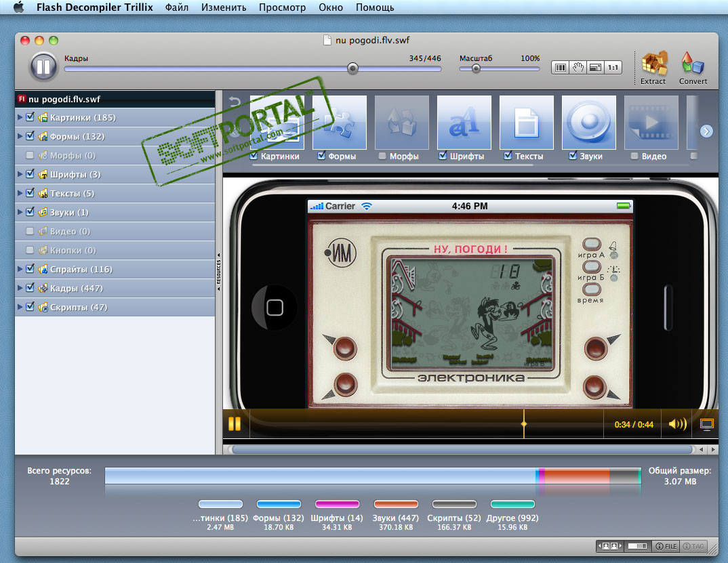Click the Extract toolbar icon
This screenshot has width=728, height=563.
pyautogui.click(x=653, y=68)
